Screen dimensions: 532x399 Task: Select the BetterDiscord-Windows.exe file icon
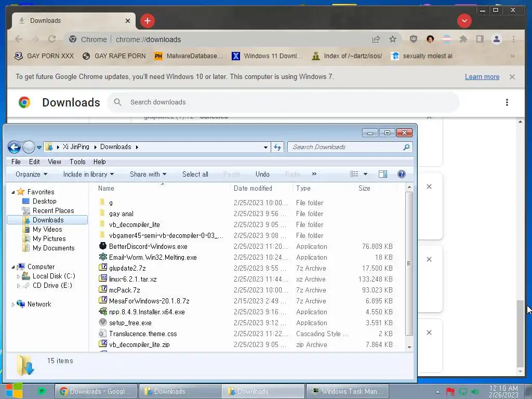(x=102, y=246)
